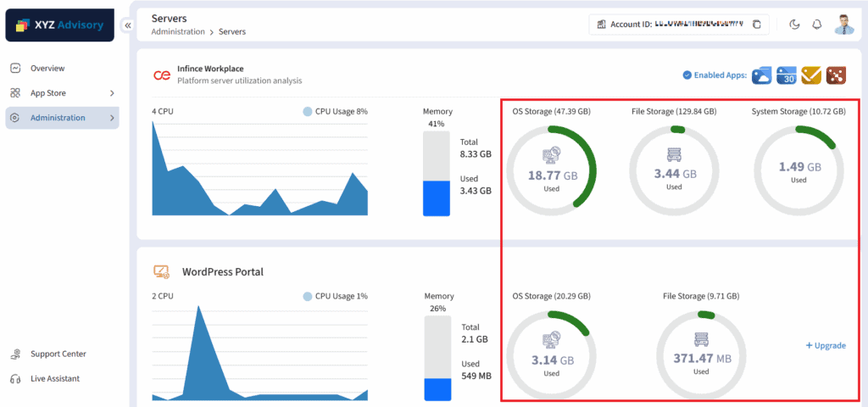Open the yellow mail enabled app icon

click(810, 75)
